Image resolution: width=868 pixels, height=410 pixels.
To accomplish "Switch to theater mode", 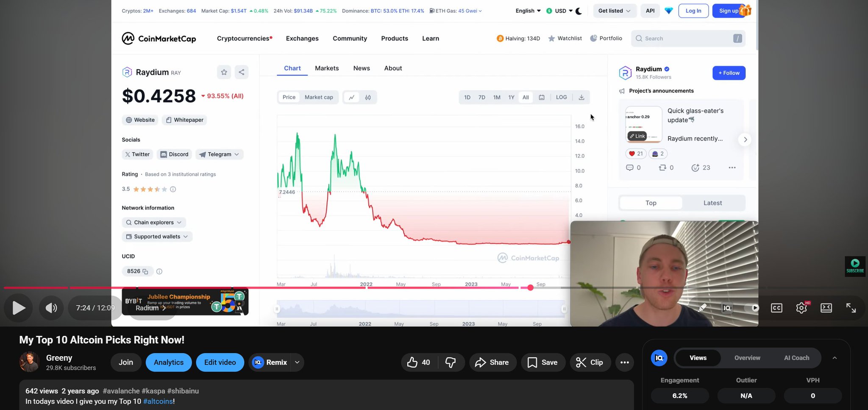I will pyautogui.click(x=826, y=308).
